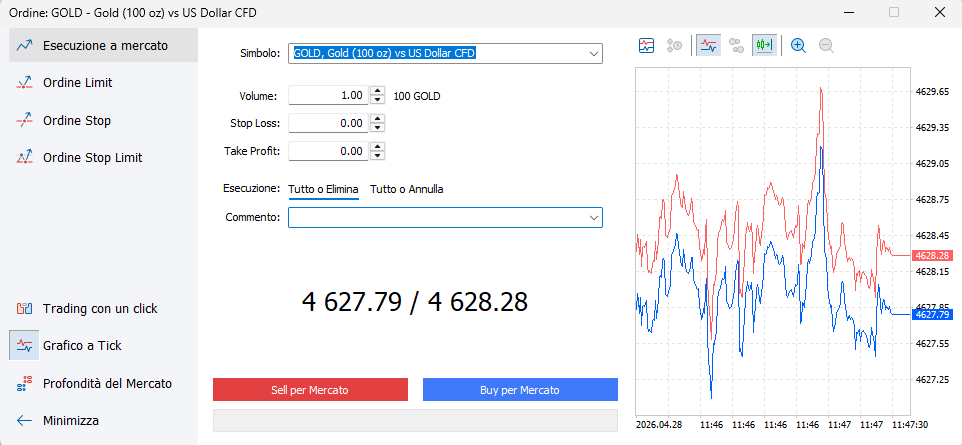Decrease Take Profit with down arrow

click(379, 156)
